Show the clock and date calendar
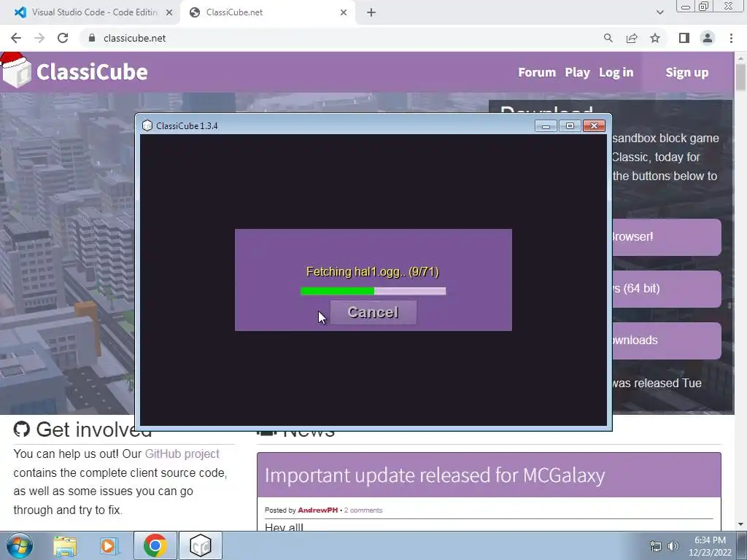 coord(710,546)
